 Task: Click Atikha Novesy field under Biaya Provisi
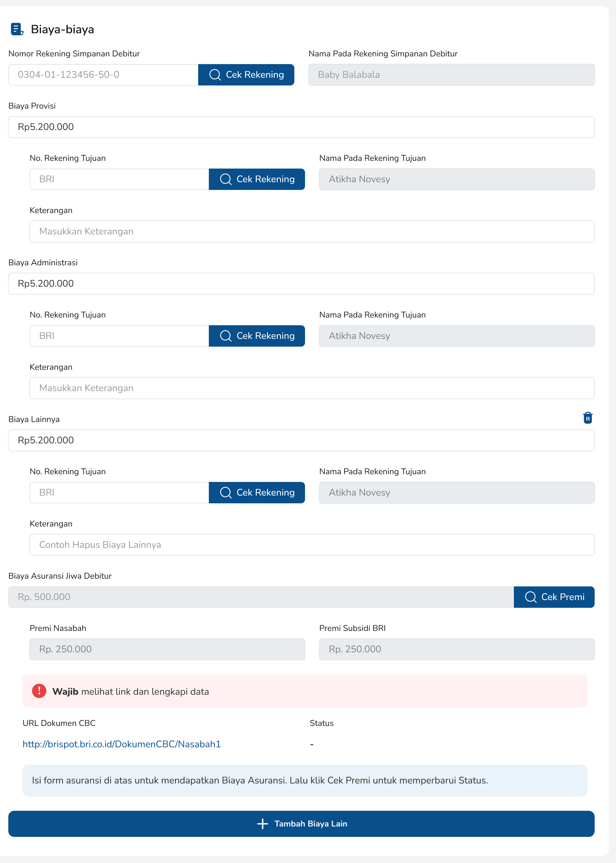tap(457, 179)
